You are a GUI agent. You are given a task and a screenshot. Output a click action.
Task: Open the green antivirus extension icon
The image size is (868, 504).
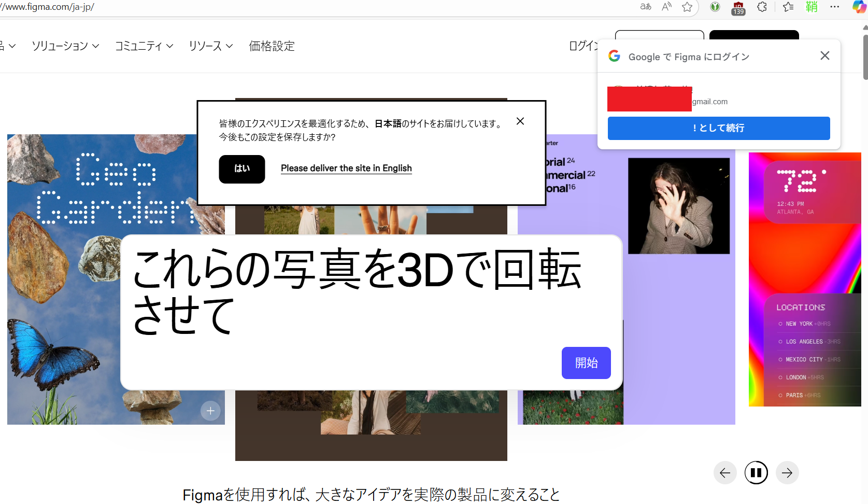[x=715, y=7]
